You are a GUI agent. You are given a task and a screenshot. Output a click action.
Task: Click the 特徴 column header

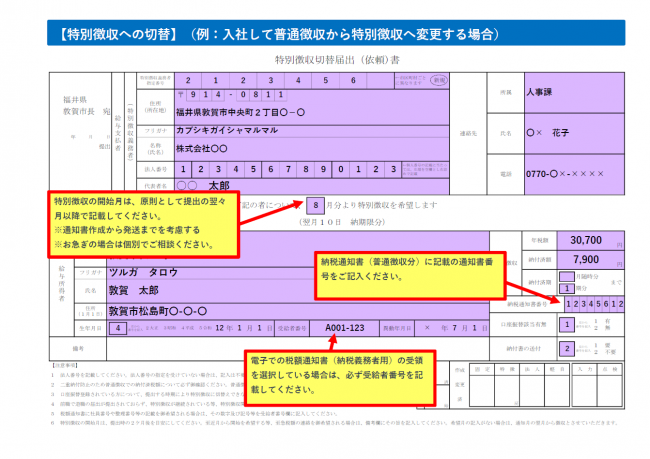(507, 369)
